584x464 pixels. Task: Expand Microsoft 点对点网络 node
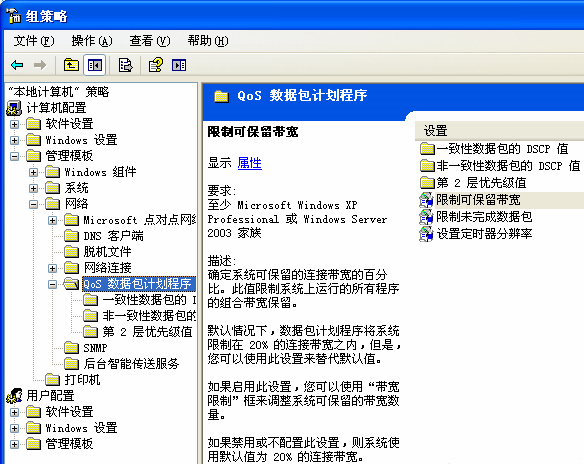point(53,220)
